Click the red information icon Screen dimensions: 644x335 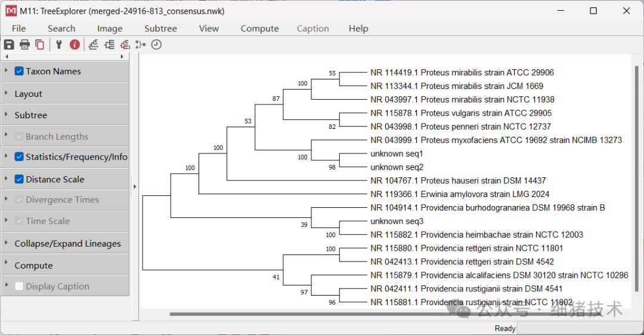[x=75, y=44]
